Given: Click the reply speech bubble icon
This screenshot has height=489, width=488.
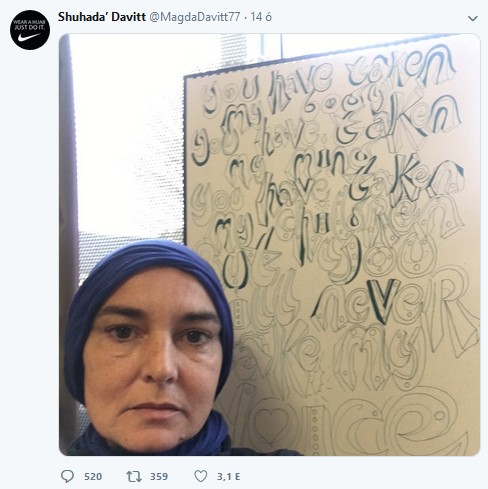Looking at the screenshot, I should 67,476.
